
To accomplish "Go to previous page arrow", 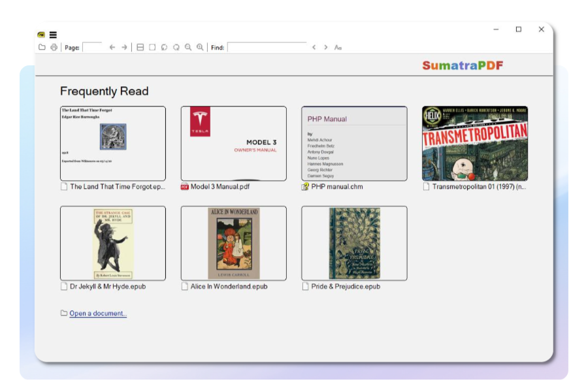I will (x=112, y=47).
